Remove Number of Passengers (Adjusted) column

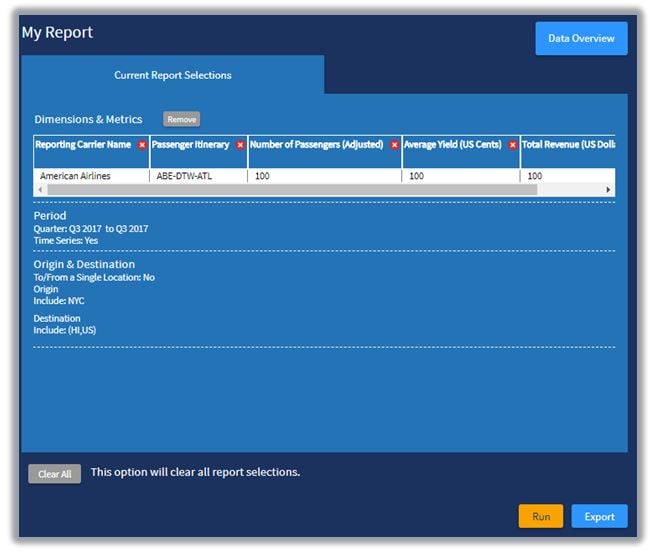pyautogui.click(x=394, y=145)
